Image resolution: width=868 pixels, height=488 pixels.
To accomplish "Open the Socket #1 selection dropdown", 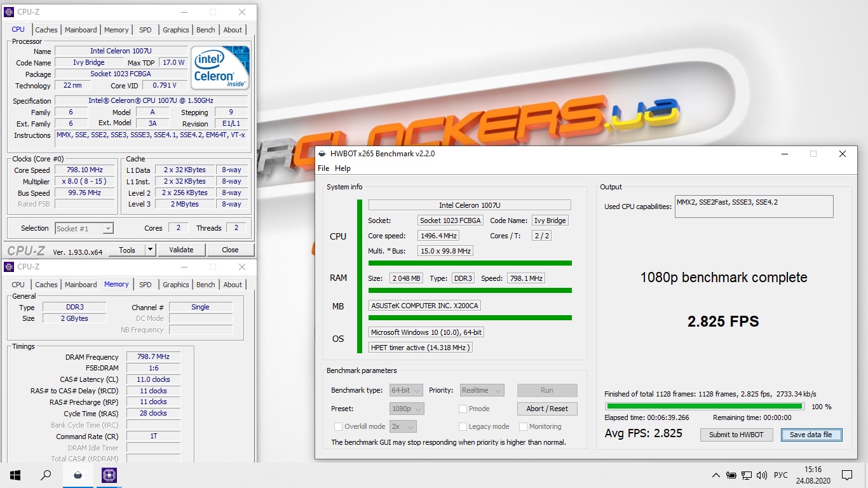I will coord(84,228).
